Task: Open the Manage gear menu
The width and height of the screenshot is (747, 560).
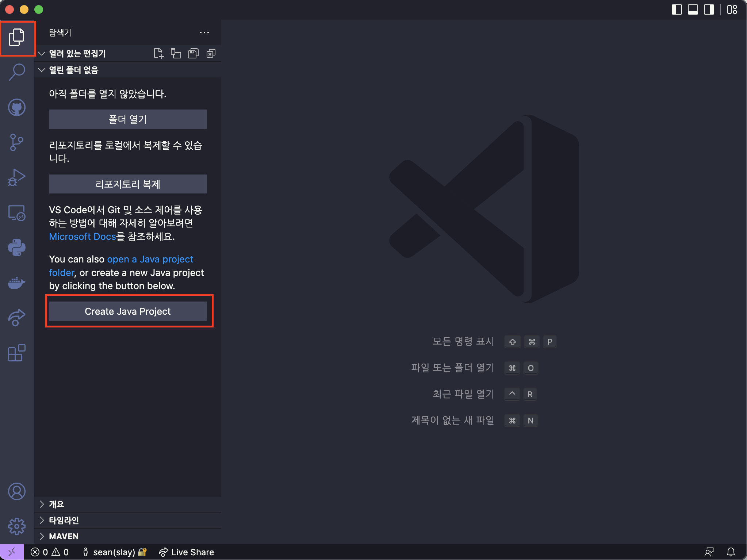Action: pos(17,526)
